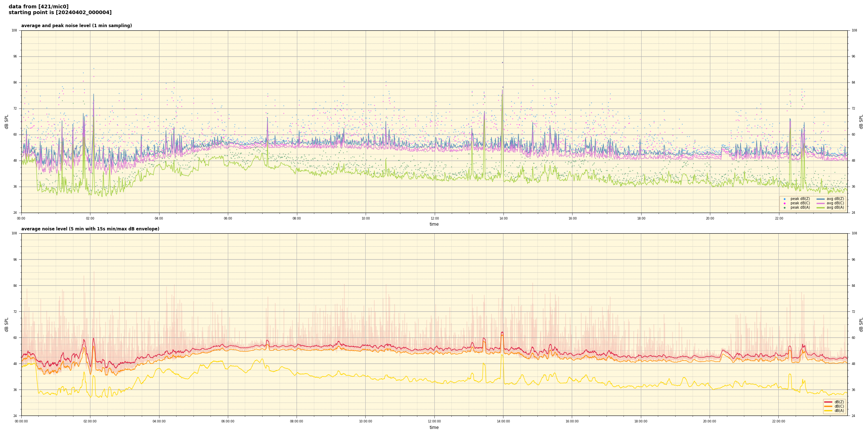Screen dimensions: 868x434
Task: Click the 02:00 tick label on top chart
Action: [x=90, y=218]
